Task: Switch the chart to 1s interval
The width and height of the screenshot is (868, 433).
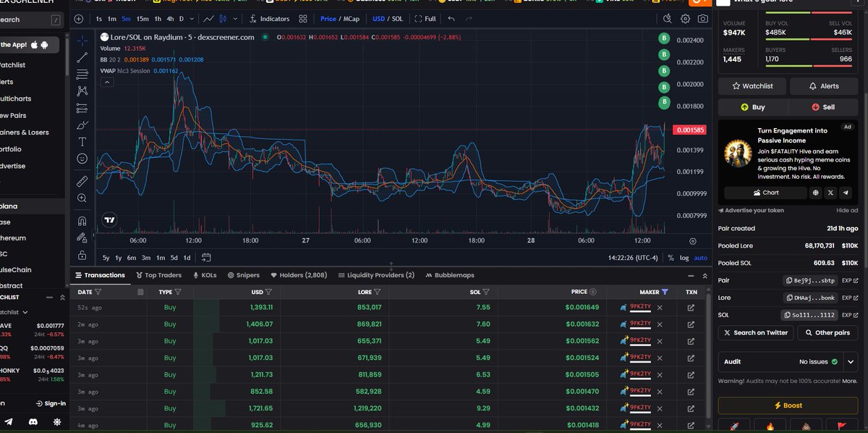Action: pyautogui.click(x=98, y=19)
